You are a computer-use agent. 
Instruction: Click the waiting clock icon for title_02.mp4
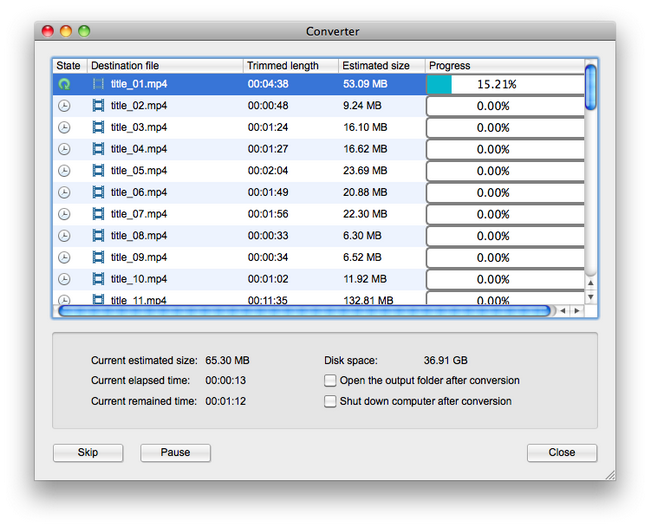[x=64, y=106]
